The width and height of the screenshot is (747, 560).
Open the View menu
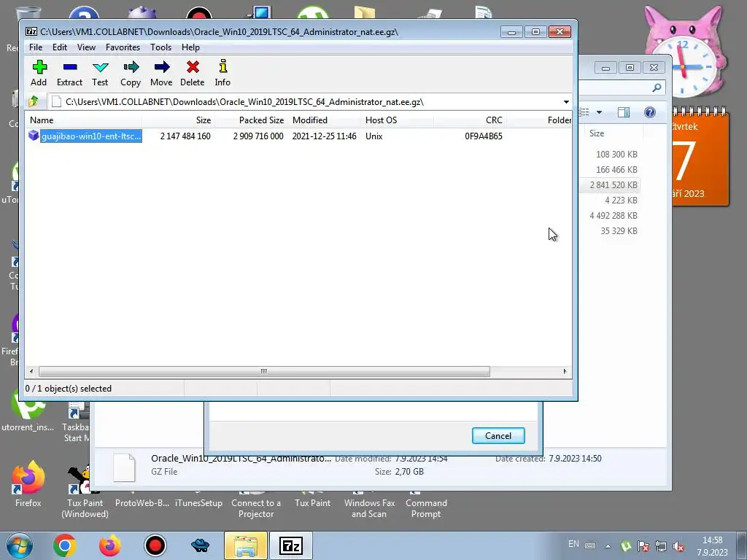(x=86, y=47)
